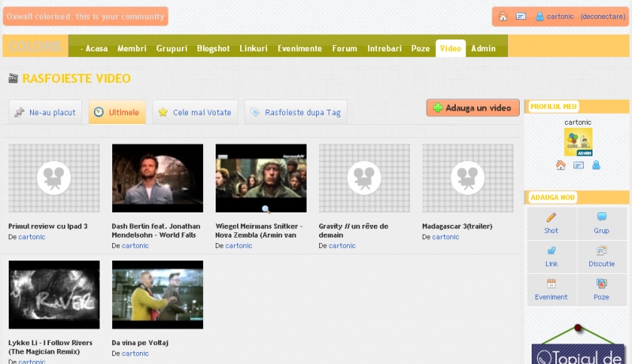Open the Dash Berlin video thumbnail

click(157, 178)
